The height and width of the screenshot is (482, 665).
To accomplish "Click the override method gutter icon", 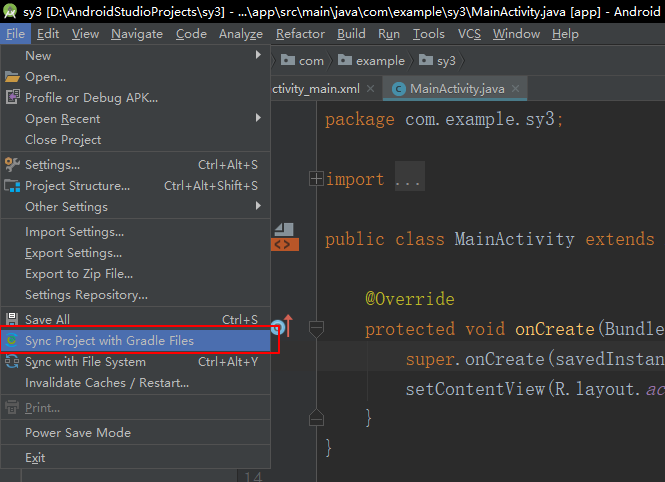I will (282, 326).
